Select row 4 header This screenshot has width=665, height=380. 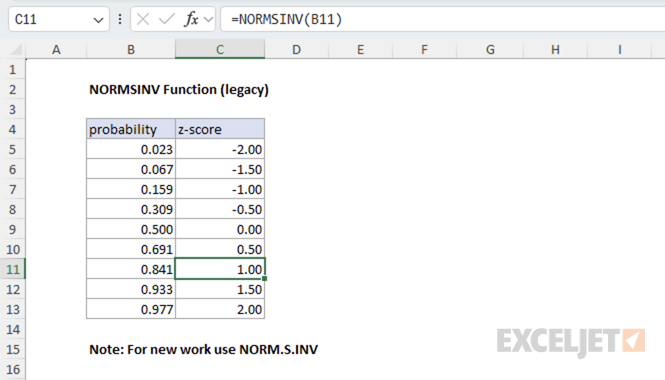pyautogui.click(x=13, y=129)
